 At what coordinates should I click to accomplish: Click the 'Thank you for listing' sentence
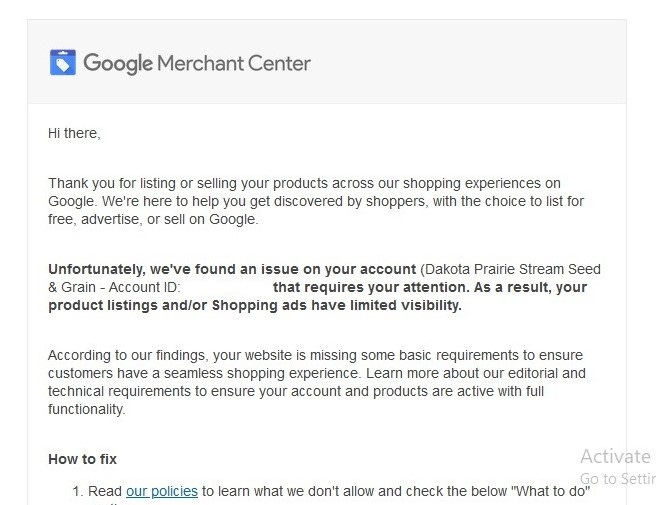click(304, 183)
